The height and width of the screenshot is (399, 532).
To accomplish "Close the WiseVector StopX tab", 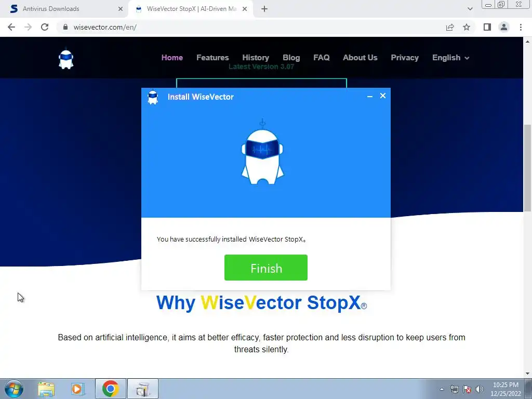I will tap(245, 9).
